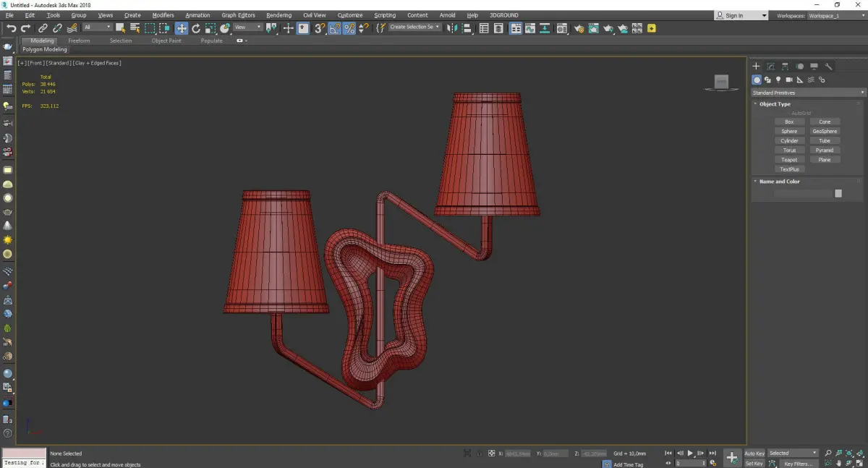
Task: Open the View reference coordinate dropdown
Action: tap(247, 27)
